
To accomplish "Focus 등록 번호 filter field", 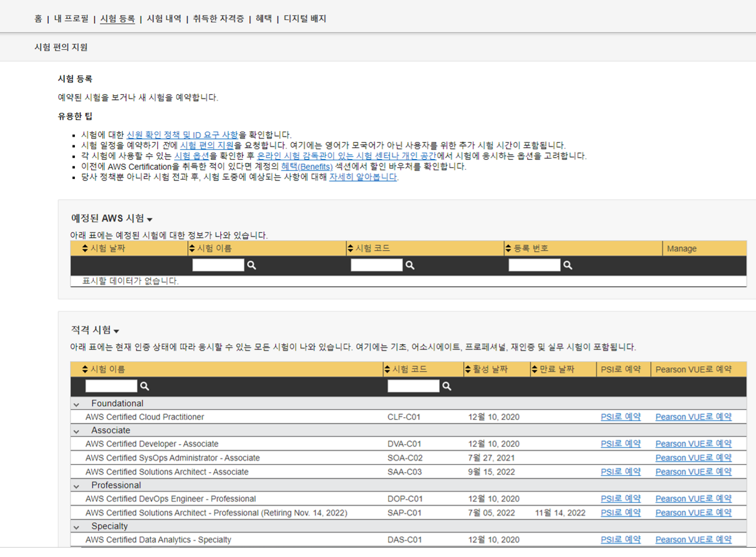I will click(535, 265).
